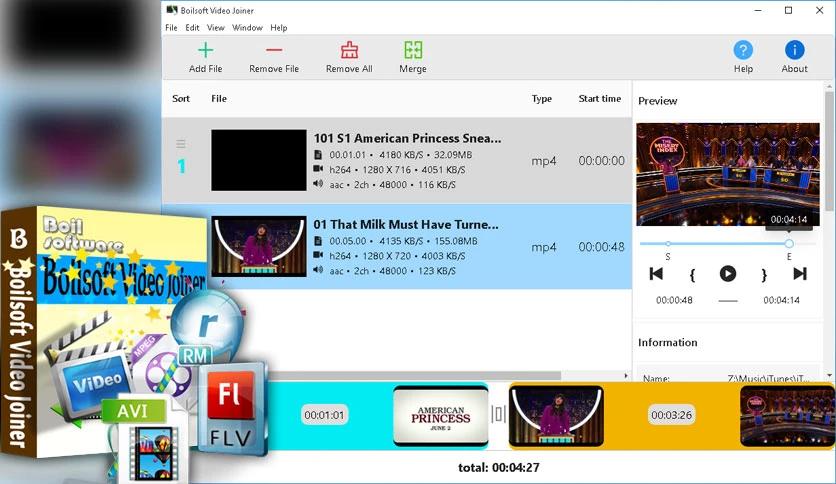Click the split marker between timeline clips

tap(499, 414)
